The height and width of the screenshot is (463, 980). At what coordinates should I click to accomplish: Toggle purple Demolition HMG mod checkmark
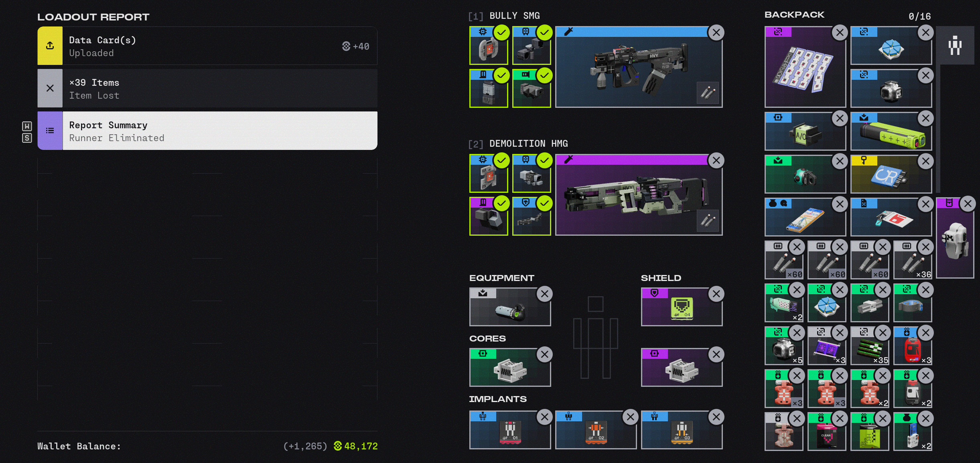(x=502, y=204)
